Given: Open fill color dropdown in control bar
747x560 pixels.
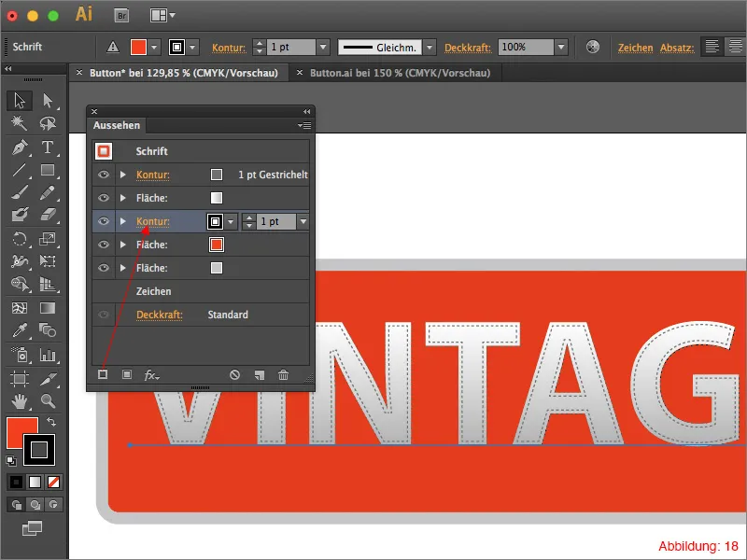Looking at the screenshot, I should (x=154, y=48).
